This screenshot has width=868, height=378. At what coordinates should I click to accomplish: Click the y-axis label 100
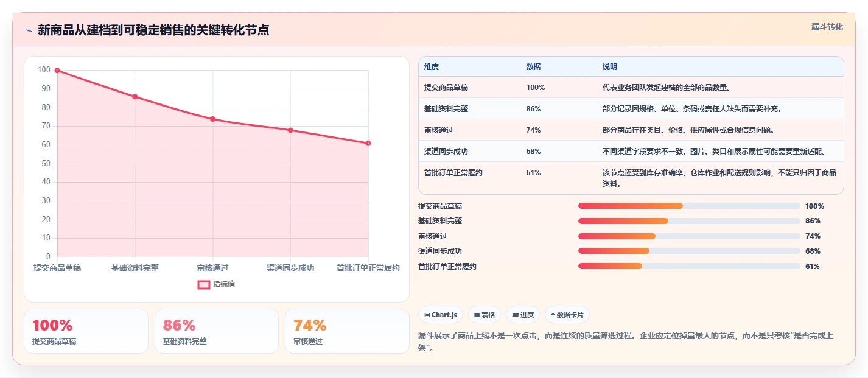point(44,70)
